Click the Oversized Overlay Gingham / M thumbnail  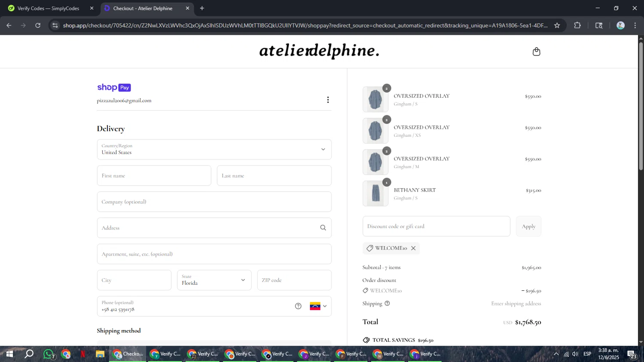coord(375,162)
